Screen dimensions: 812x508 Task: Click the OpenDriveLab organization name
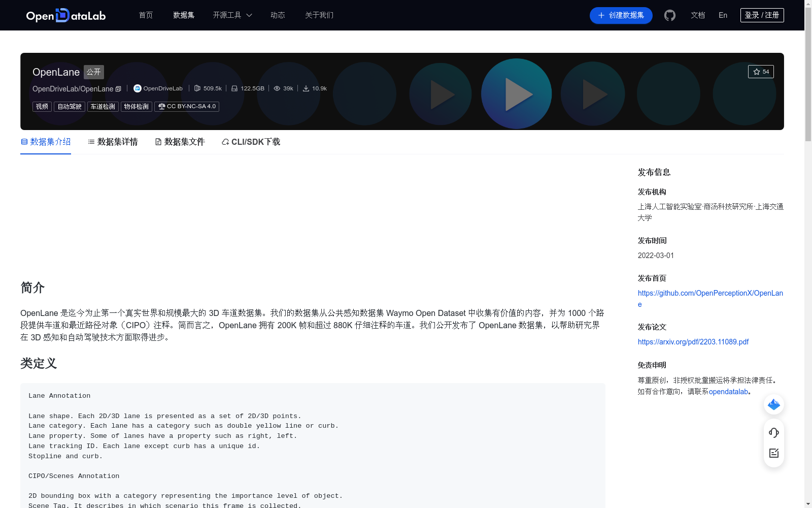pyautogui.click(x=163, y=88)
